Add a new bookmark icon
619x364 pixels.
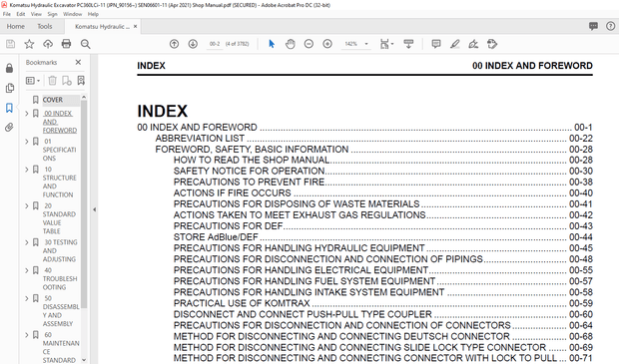coord(67,81)
